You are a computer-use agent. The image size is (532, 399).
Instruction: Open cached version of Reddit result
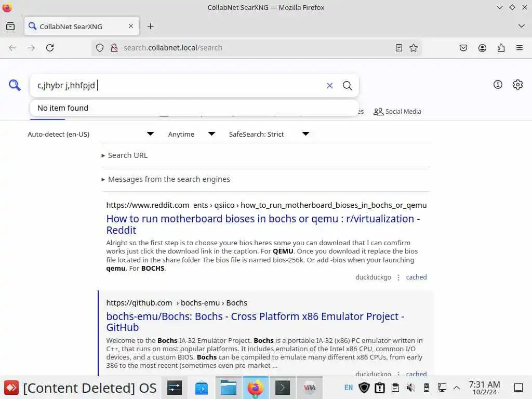coord(416,277)
